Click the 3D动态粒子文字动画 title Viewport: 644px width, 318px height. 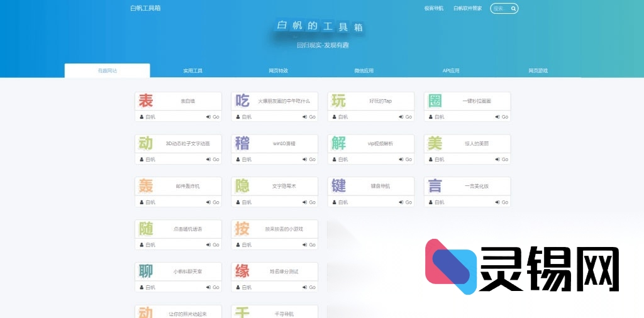(187, 144)
